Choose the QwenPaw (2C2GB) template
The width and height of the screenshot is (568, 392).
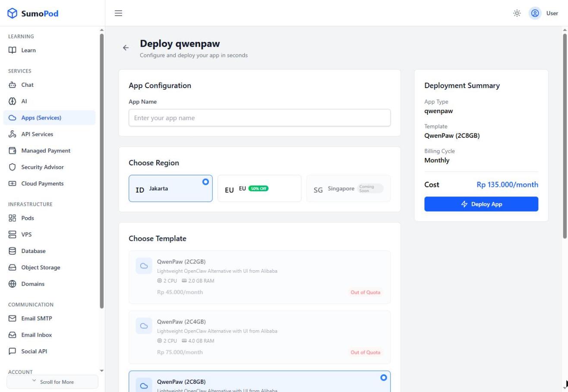pyautogui.click(x=259, y=277)
